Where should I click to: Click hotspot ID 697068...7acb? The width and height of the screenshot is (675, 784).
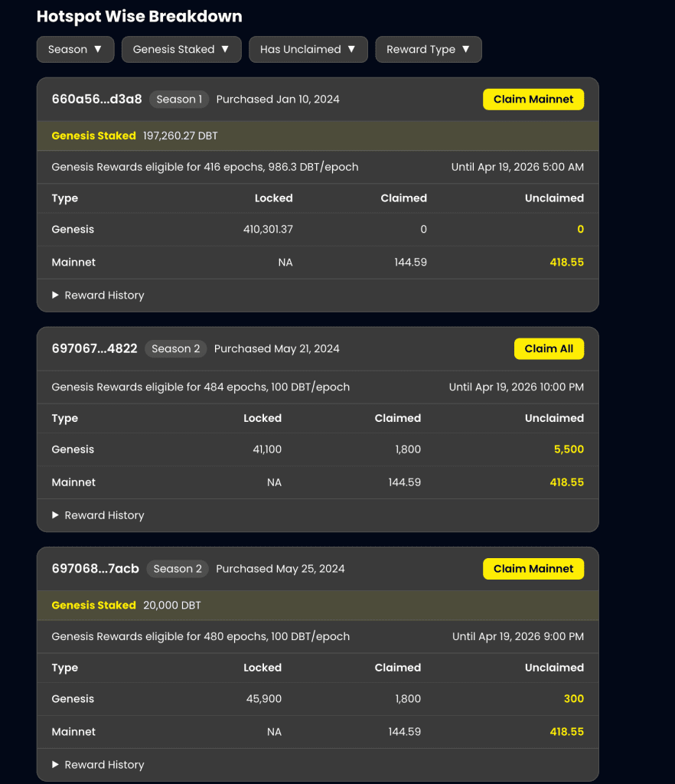point(95,569)
